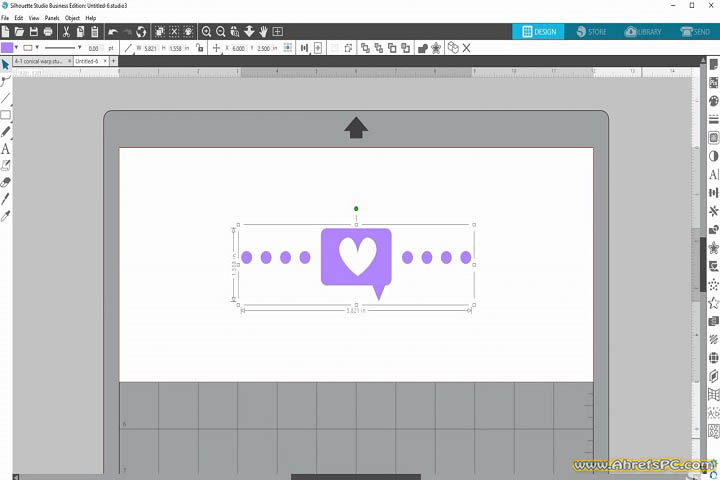Add a new document tab
Image resolution: width=720 pixels, height=480 pixels.
coord(113,61)
